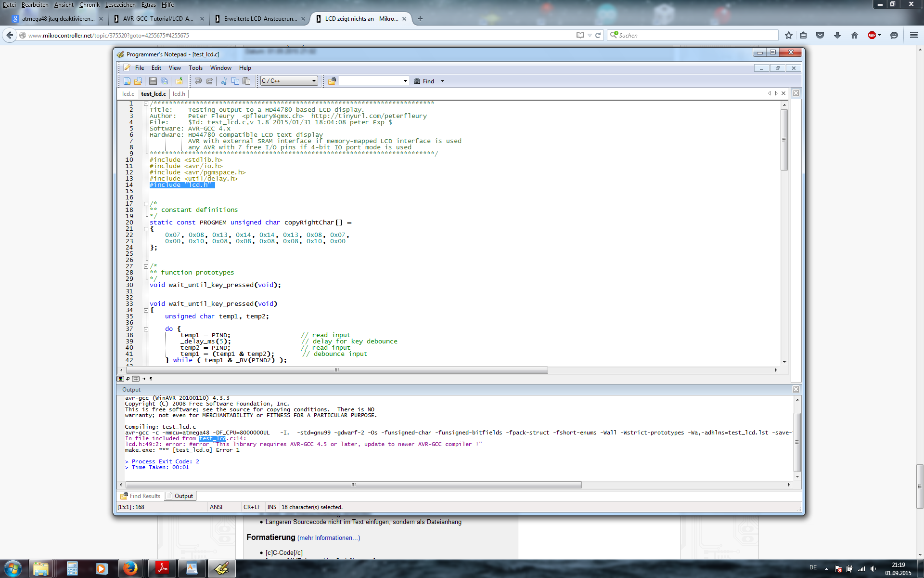Screen dimensions: 924x578
Task: Click the Paste clipboard icon
Action: coord(246,81)
